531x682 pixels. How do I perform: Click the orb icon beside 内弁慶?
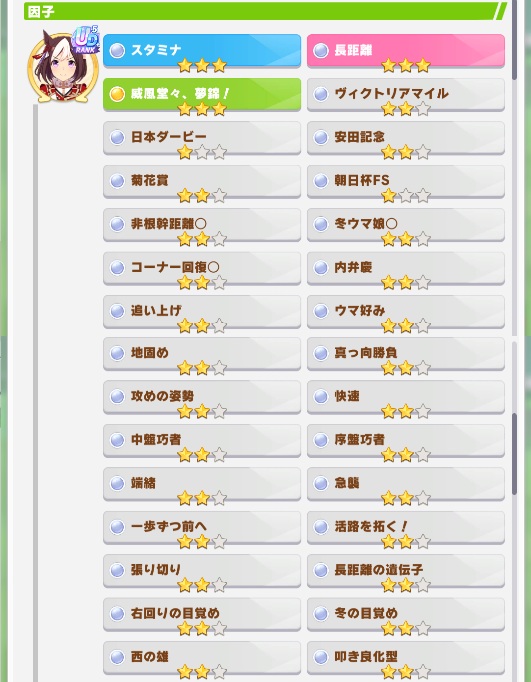pyautogui.click(x=321, y=268)
